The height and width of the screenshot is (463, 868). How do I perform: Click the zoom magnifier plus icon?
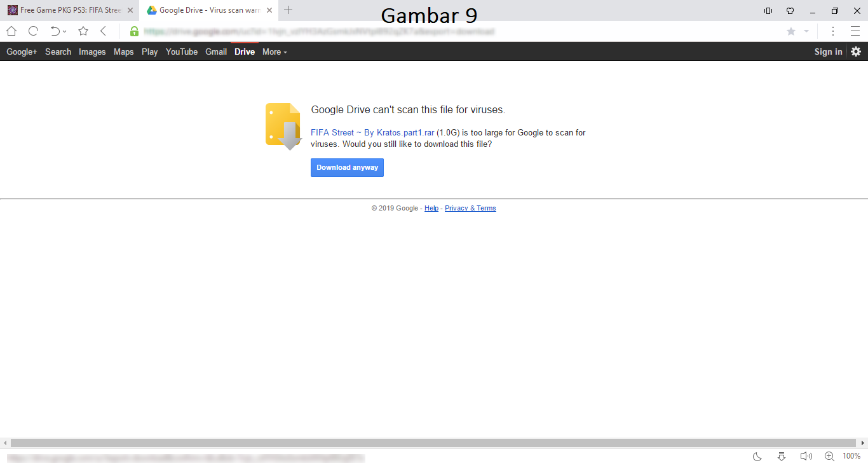tap(829, 456)
